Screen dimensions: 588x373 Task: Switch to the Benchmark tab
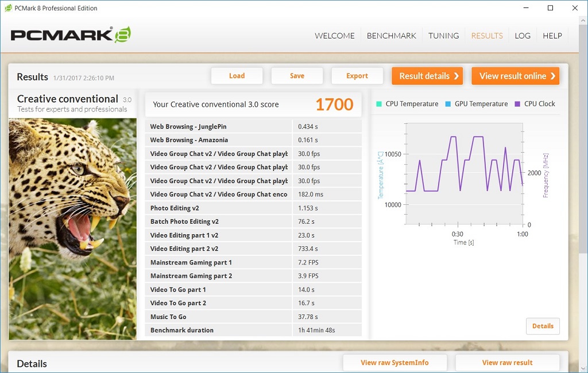click(392, 36)
